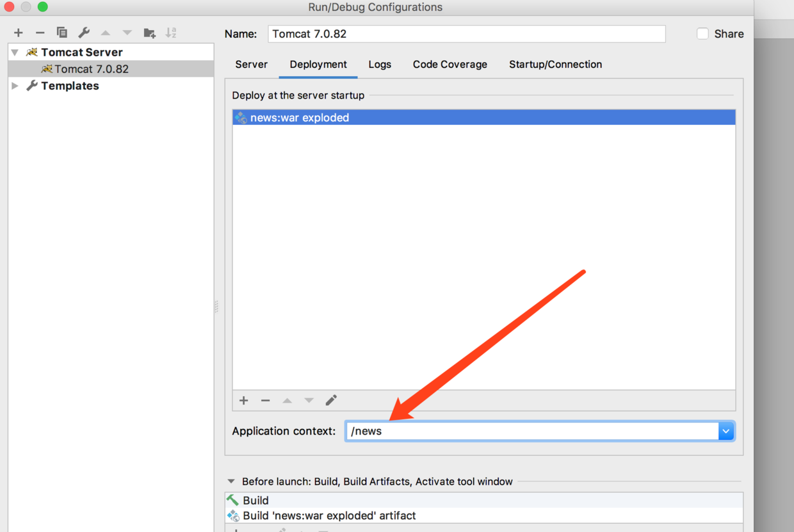Move configuration down in left toolbar
Screen dimensions: 794x532
point(127,33)
